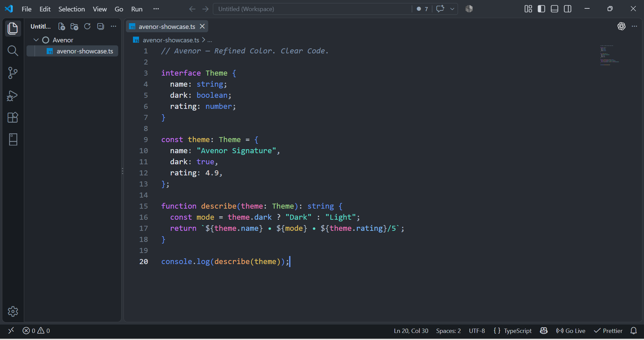Click 'console' on line 20
The image size is (644, 340).
point(177,261)
